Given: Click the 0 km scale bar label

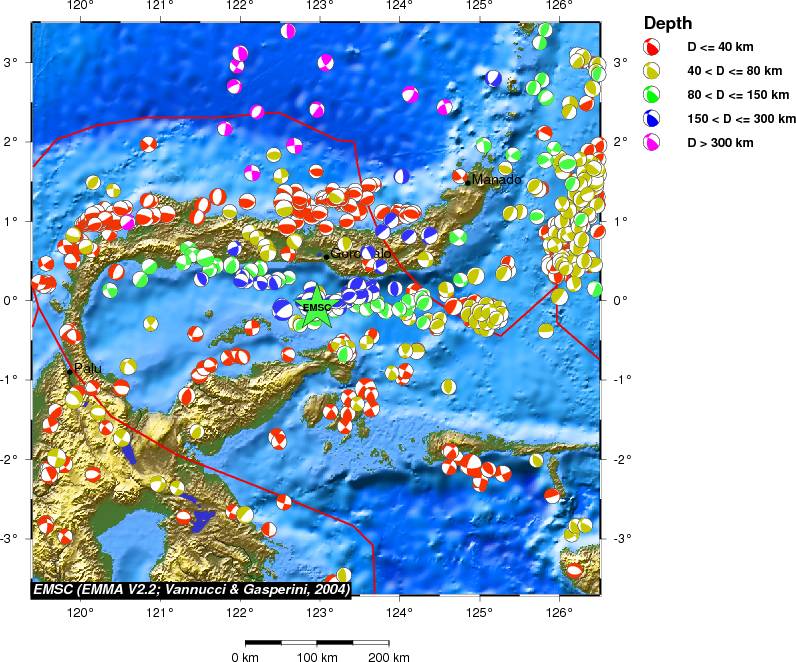Looking at the screenshot, I should 245,657.
